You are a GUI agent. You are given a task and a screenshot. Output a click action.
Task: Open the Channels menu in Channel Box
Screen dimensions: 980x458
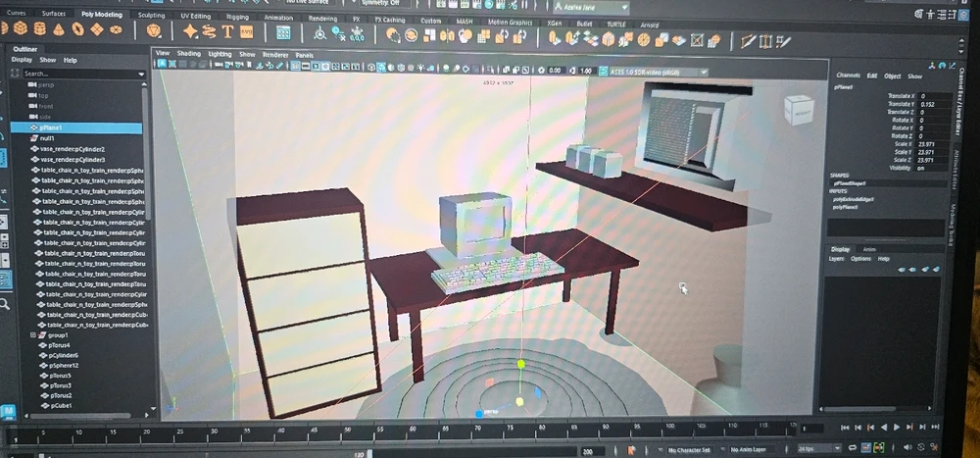pos(848,76)
